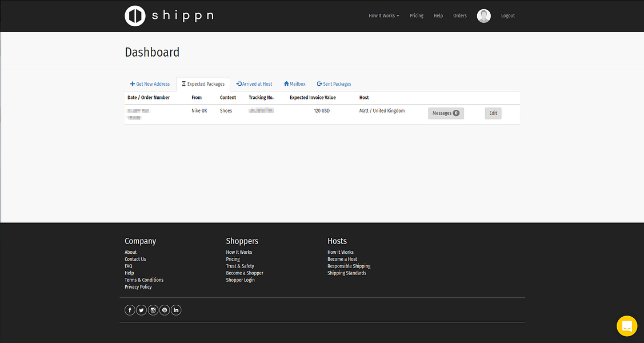The height and width of the screenshot is (343, 644).
Task: Open the Shopper Login footer link
Action: tap(240, 280)
